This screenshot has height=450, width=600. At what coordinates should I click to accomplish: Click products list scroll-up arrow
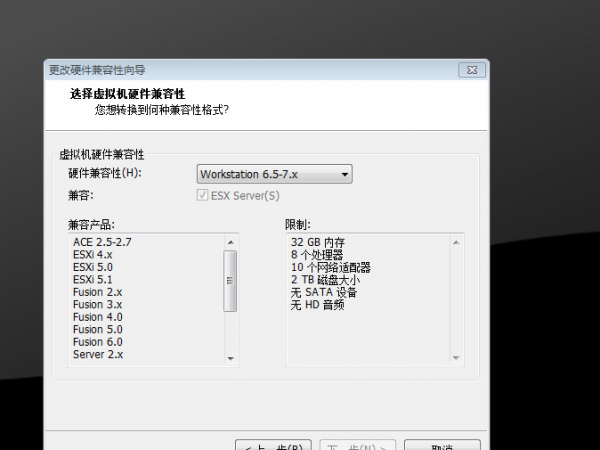pyautogui.click(x=231, y=241)
